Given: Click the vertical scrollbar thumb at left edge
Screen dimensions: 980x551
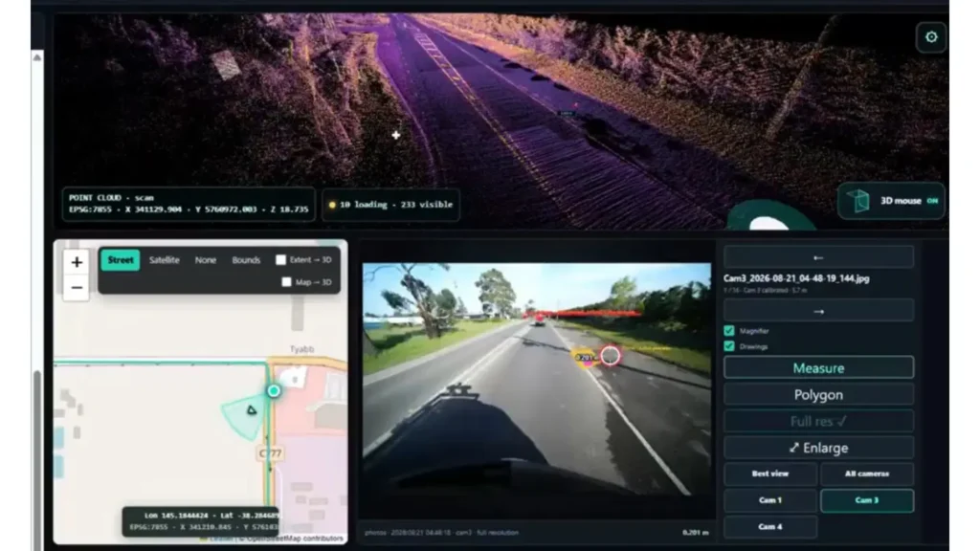Looking at the screenshot, I should point(37,459).
